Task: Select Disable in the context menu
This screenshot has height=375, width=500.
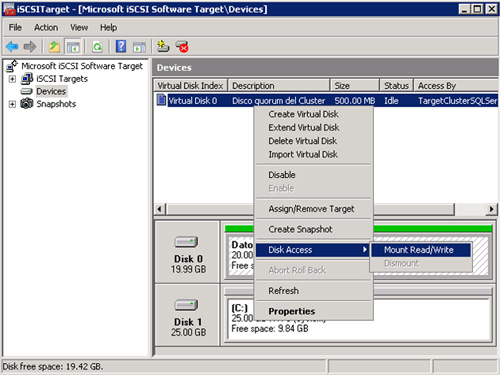Action: pos(314,175)
